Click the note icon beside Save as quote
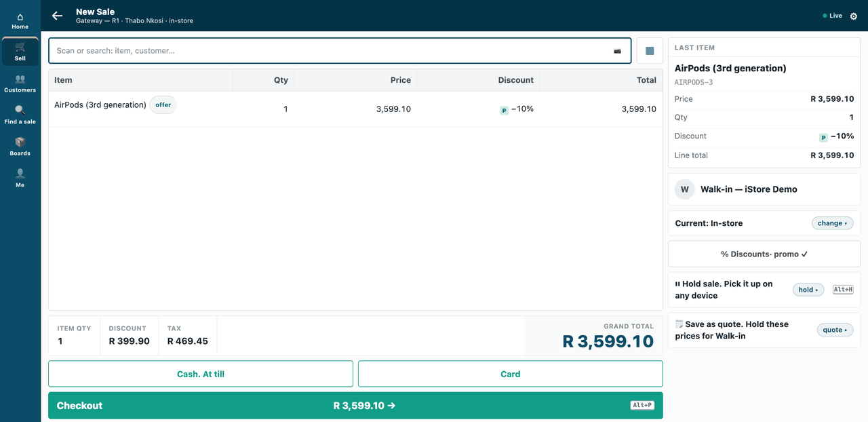This screenshot has height=422, width=868. click(x=679, y=324)
